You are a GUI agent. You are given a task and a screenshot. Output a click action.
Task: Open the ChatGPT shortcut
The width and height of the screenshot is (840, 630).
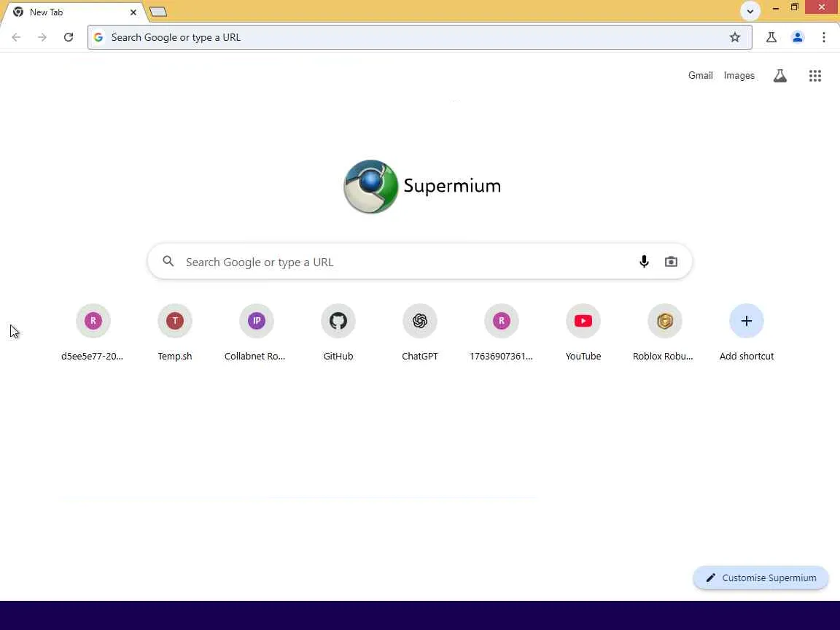point(419,332)
